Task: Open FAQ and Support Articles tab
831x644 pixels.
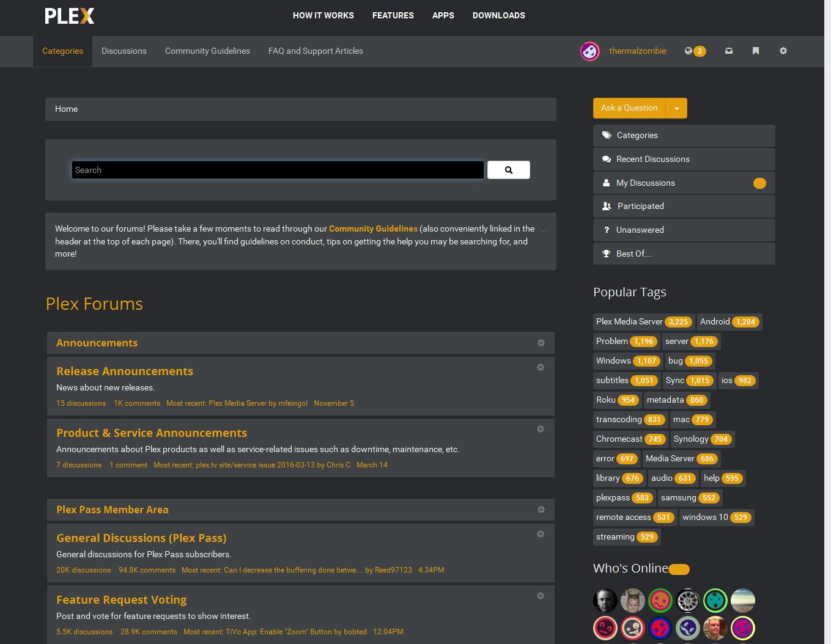Action: click(x=316, y=51)
